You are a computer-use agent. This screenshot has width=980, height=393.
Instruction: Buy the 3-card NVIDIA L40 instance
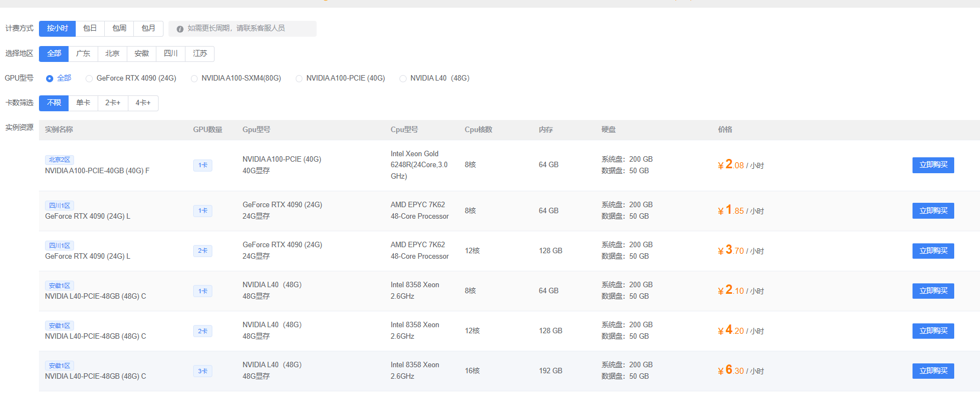(933, 371)
